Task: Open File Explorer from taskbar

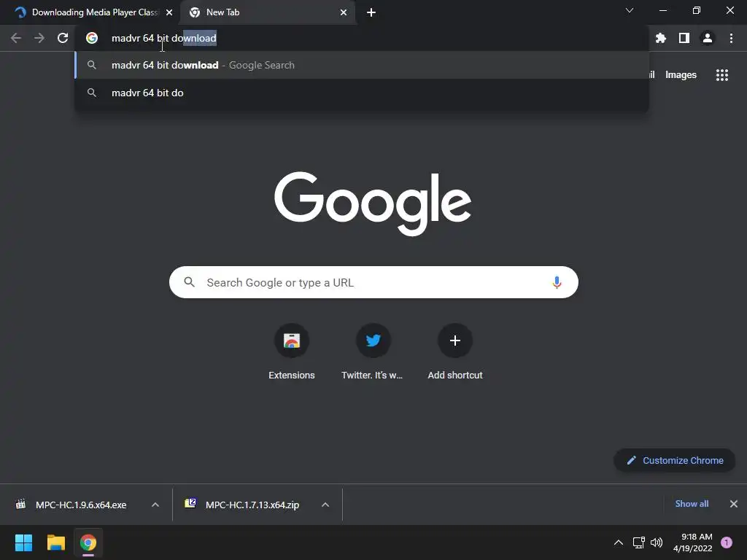Action: [x=55, y=542]
